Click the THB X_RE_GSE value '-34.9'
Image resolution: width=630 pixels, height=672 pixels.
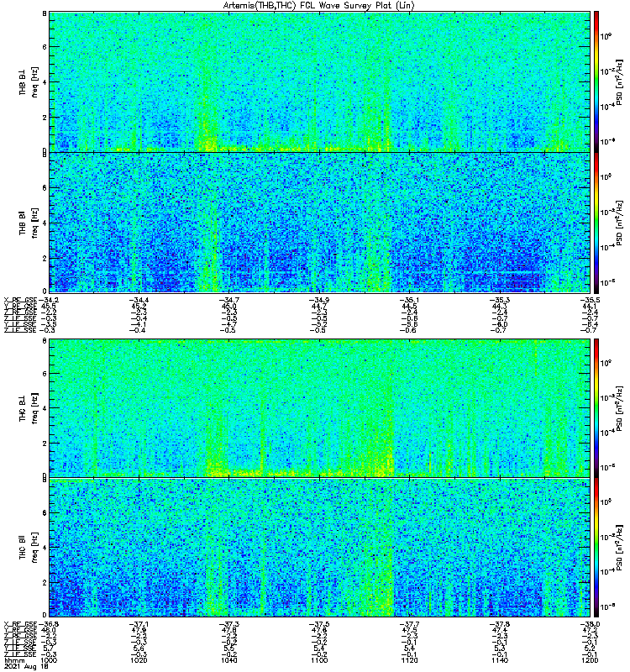pyautogui.click(x=319, y=300)
